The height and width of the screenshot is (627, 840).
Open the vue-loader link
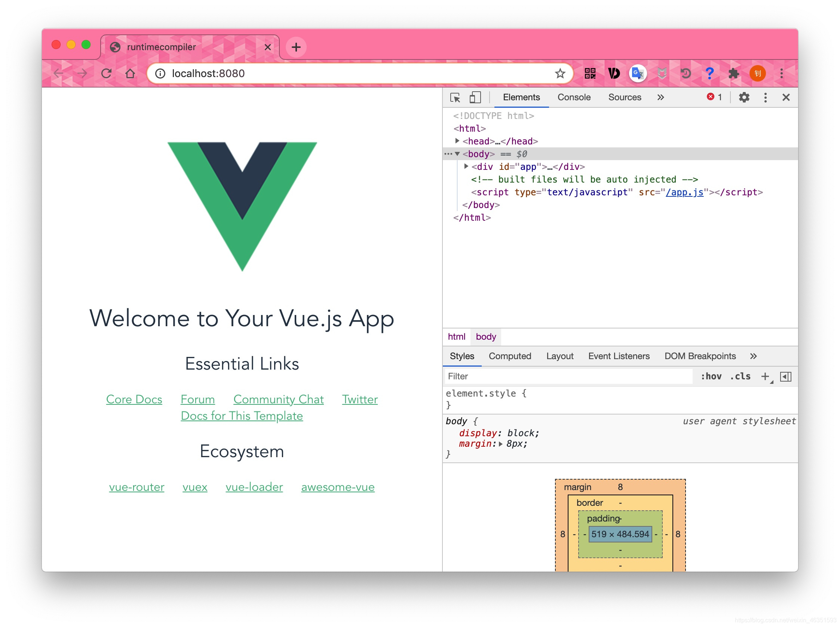tap(254, 487)
